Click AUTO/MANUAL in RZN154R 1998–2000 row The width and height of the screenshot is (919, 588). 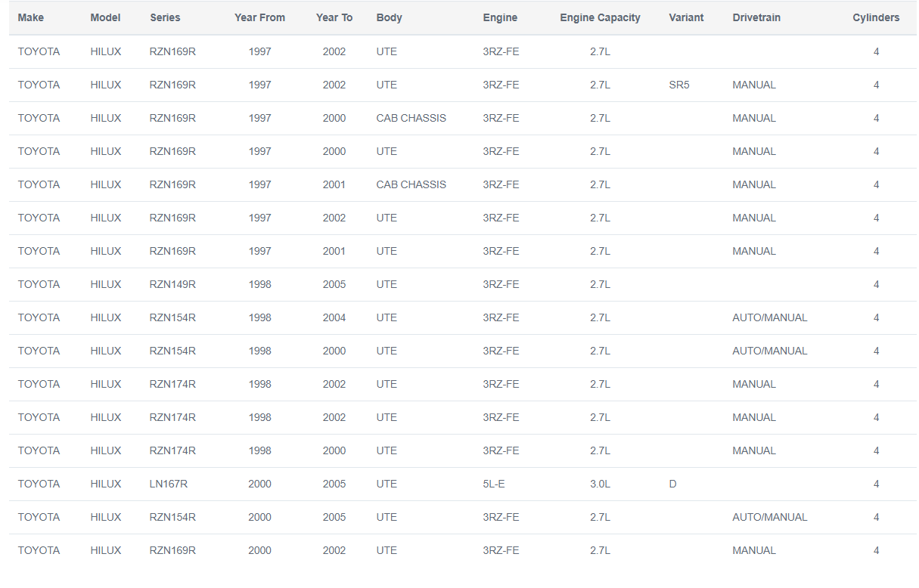770,351
